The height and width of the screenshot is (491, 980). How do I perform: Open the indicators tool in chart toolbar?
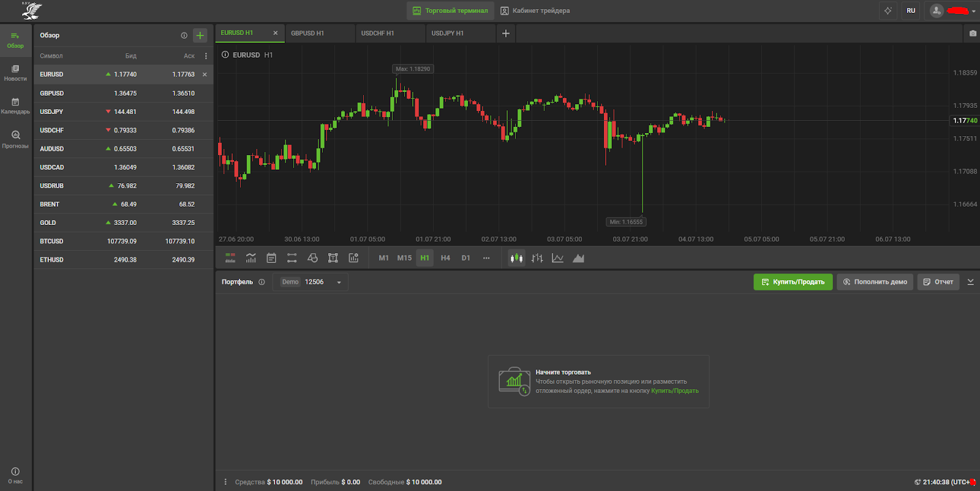[251, 258]
